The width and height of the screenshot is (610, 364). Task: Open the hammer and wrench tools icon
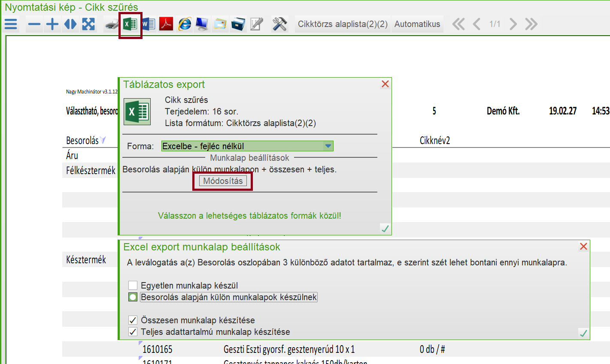tap(279, 24)
